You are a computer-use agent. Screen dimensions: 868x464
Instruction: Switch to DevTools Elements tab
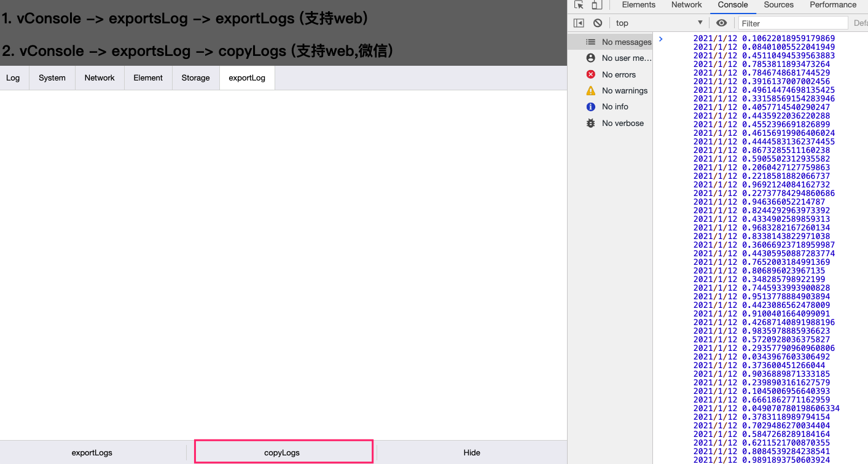(639, 5)
